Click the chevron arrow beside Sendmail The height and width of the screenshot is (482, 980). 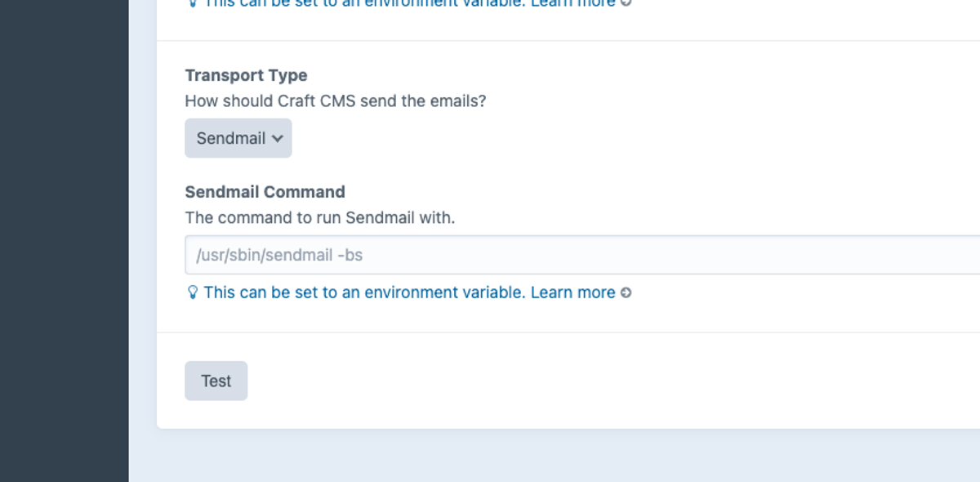[x=278, y=138]
